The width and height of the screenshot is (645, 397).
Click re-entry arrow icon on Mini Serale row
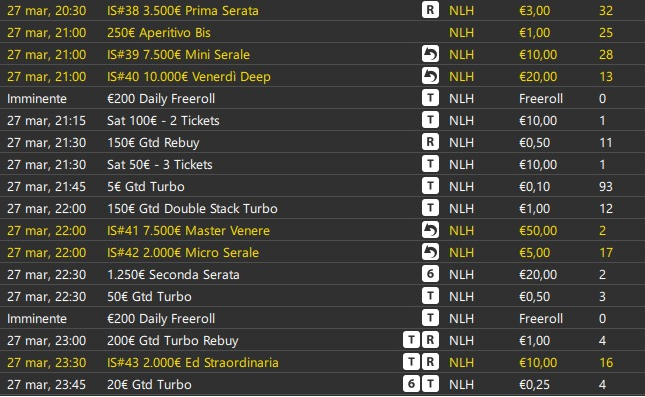click(x=430, y=54)
